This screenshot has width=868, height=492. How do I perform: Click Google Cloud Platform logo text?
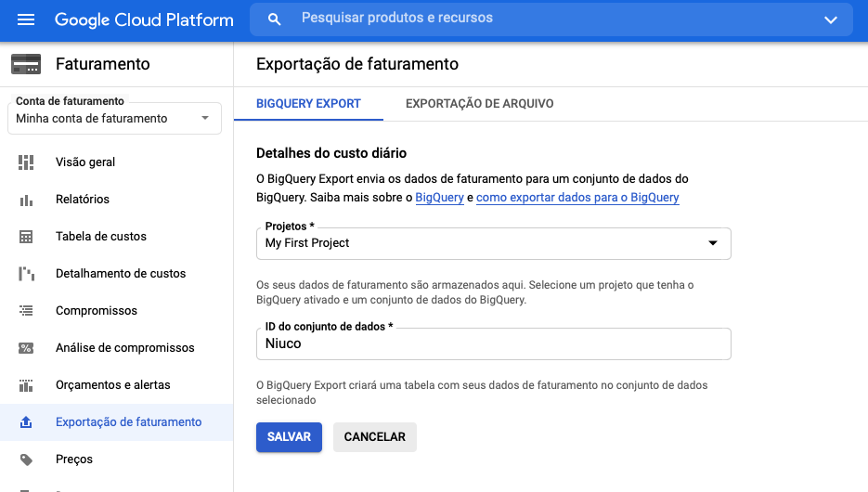point(144,19)
